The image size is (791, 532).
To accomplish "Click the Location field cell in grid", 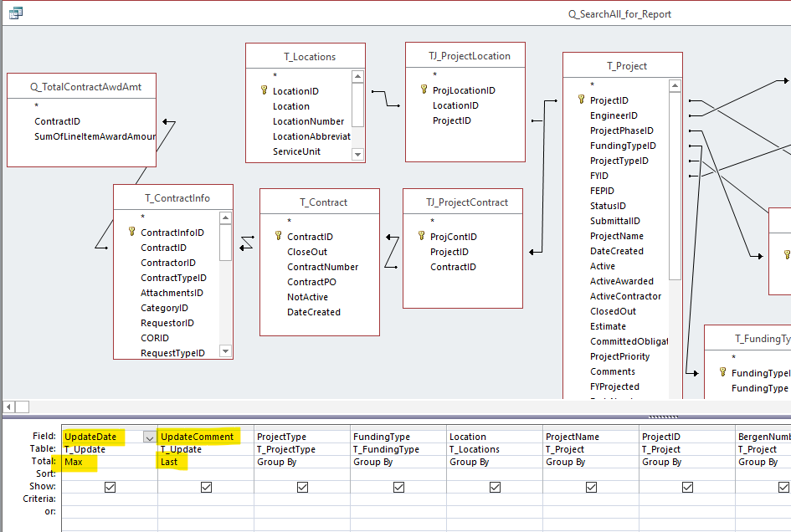I will pos(495,437).
